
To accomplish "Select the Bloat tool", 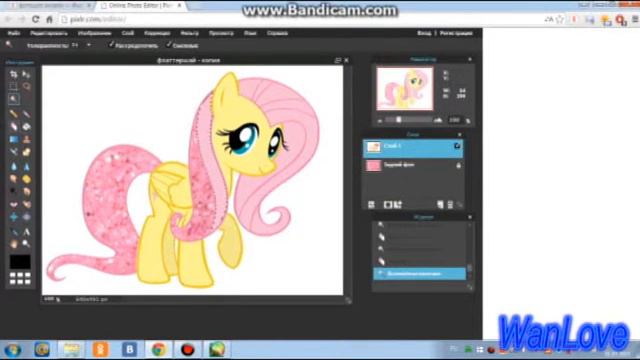I will coord(13,217).
